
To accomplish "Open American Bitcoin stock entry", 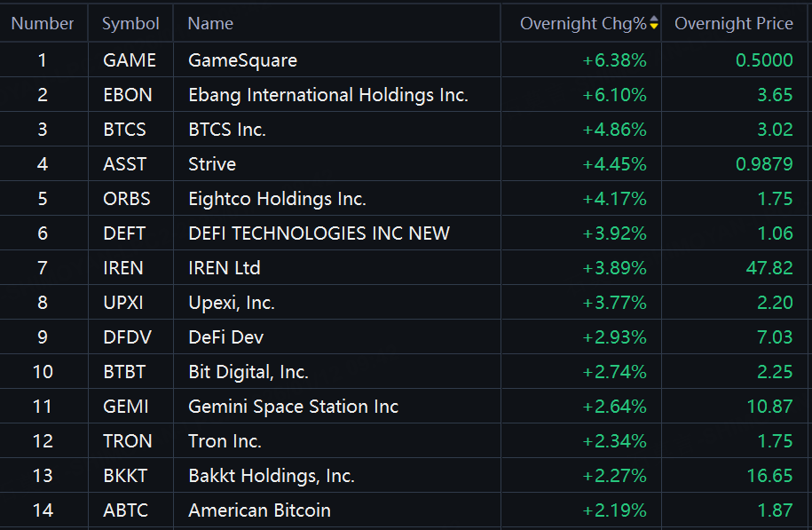I will (x=259, y=510).
